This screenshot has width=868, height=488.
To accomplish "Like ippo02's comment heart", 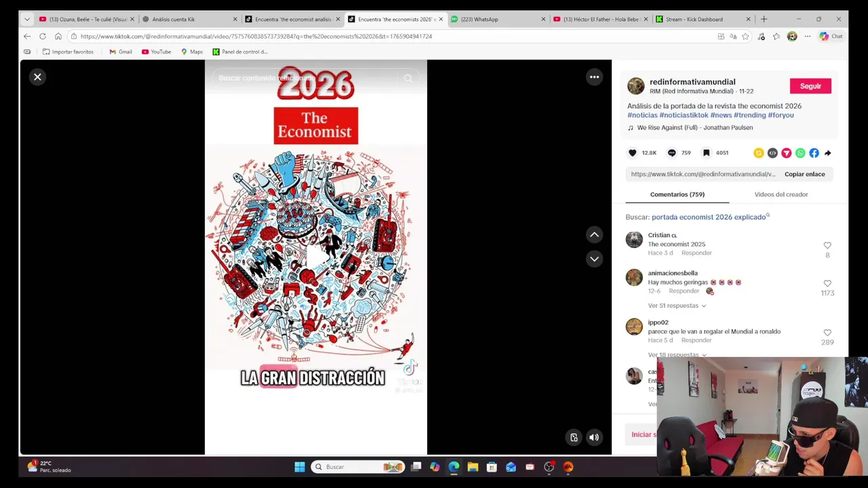I will (x=827, y=333).
